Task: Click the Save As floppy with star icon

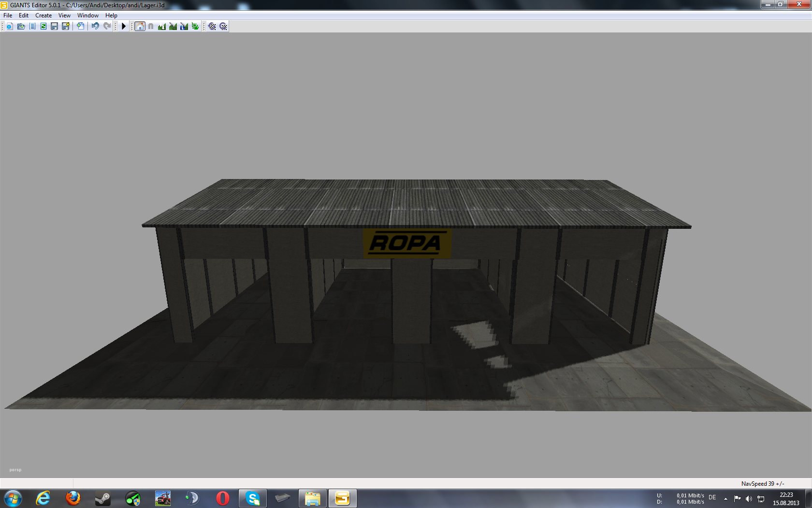Action: (x=65, y=26)
